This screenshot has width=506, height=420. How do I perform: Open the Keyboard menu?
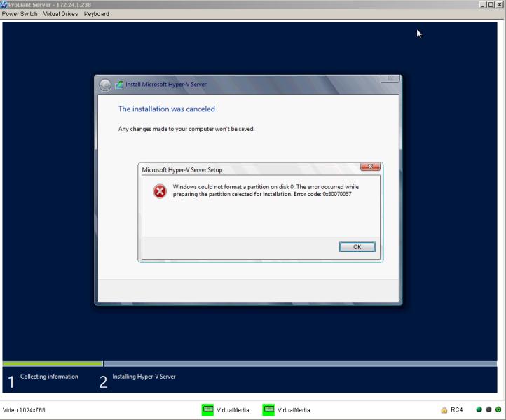[x=97, y=14]
